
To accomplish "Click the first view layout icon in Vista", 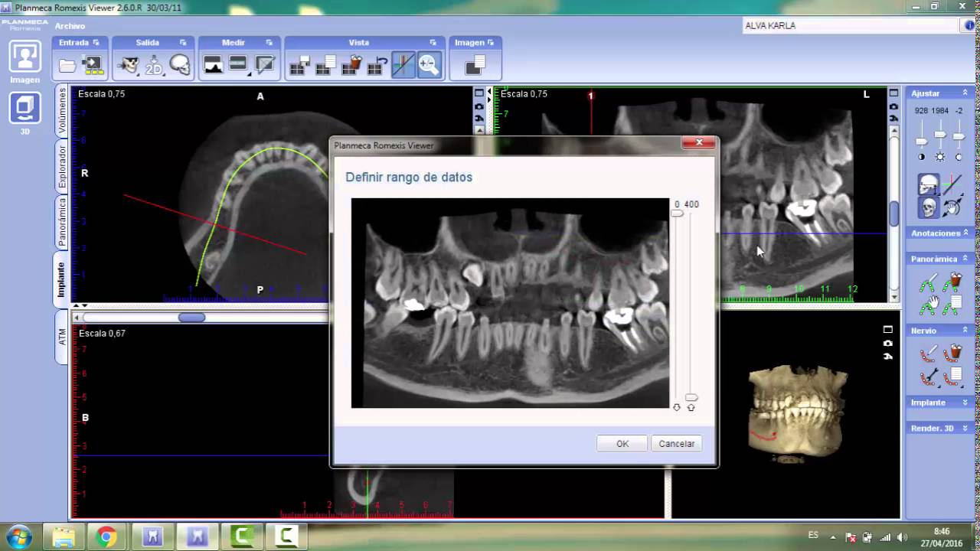I will [299, 66].
